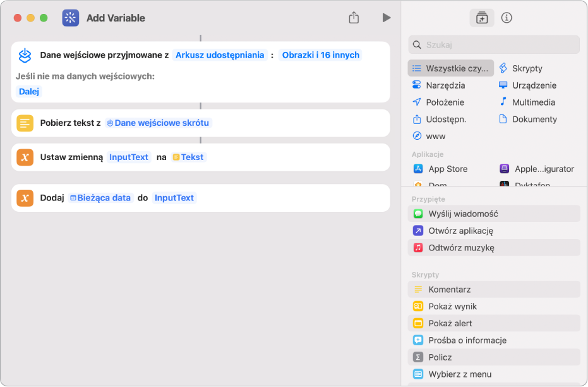Click the Add Variable shortcut icon
The width and height of the screenshot is (588, 387).
(70, 18)
